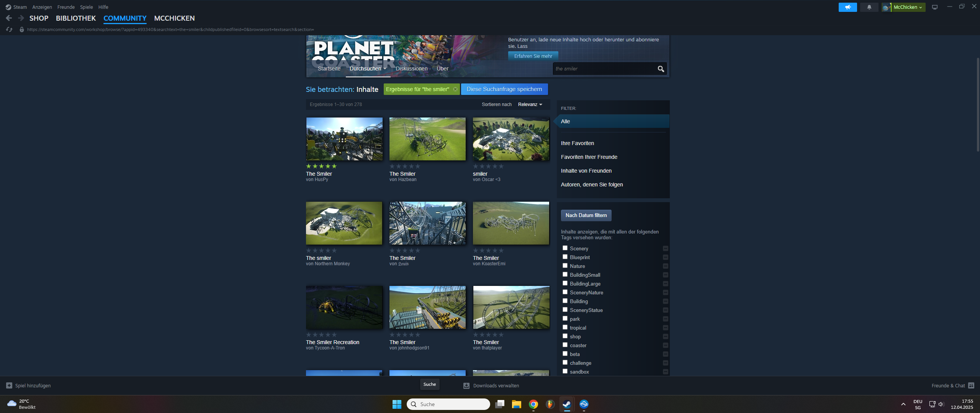The height and width of the screenshot is (413, 980).
Task: Go to the BIBLIOTHEK tab
Action: [76, 18]
